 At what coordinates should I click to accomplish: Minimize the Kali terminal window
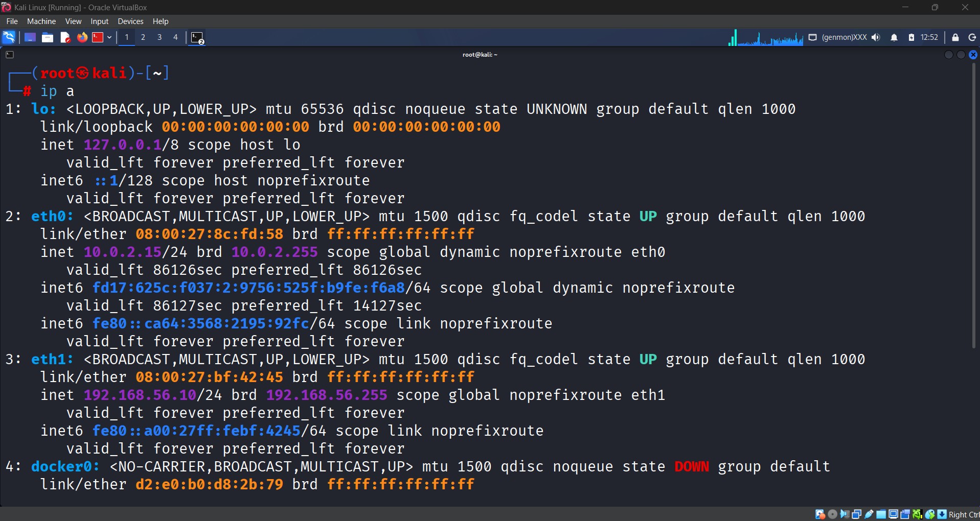[x=949, y=55]
